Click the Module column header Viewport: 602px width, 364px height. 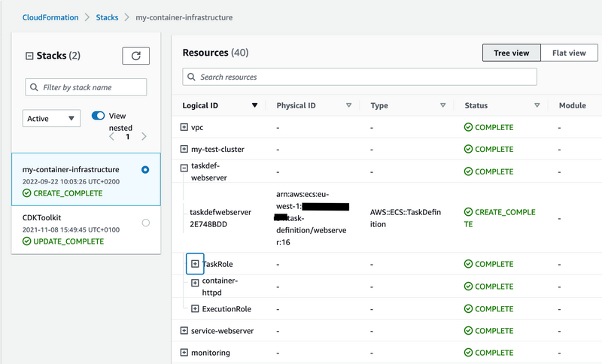click(x=573, y=105)
